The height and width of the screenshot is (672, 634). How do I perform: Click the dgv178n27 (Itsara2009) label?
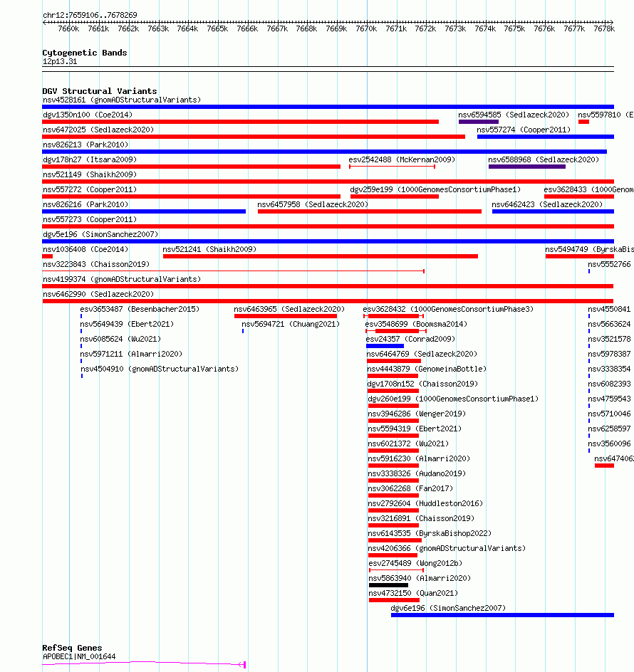click(x=90, y=160)
